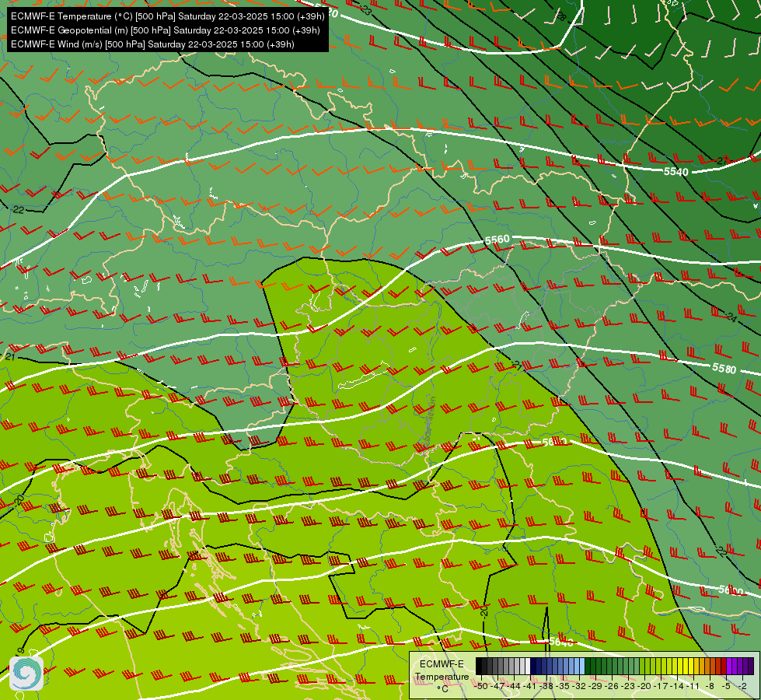The height and width of the screenshot is (700, 761).
Task: Click the 5640 geopotential contour label
Action: coord(561,642)
